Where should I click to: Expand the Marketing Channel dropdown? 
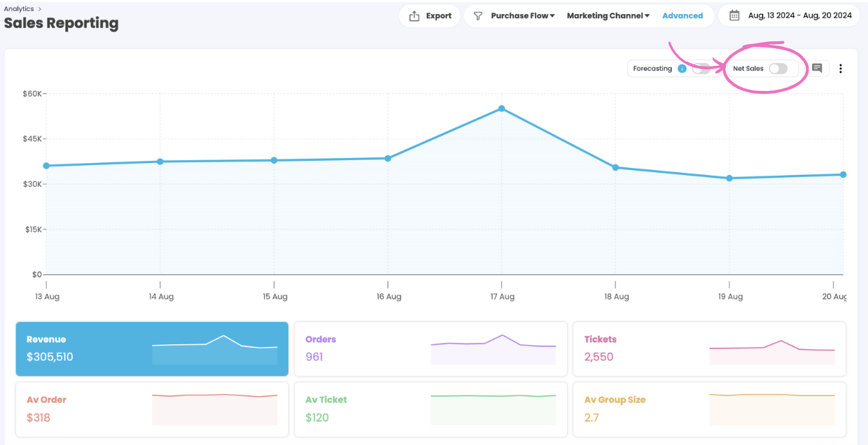click(608, 16)
